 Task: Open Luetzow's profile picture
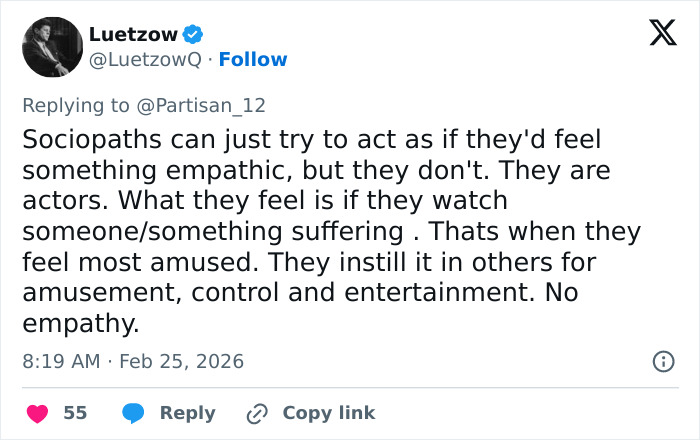pyautogui.click(x=51, y=47)
